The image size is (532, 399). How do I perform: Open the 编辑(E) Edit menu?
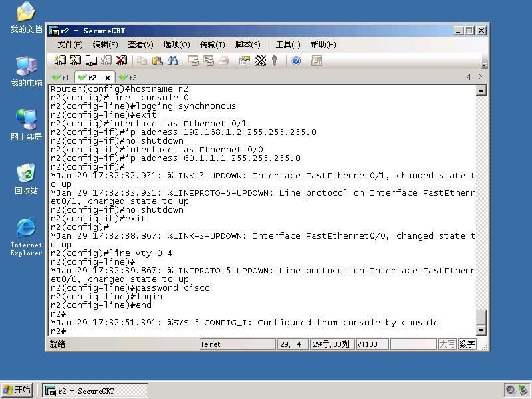(105, 45)
